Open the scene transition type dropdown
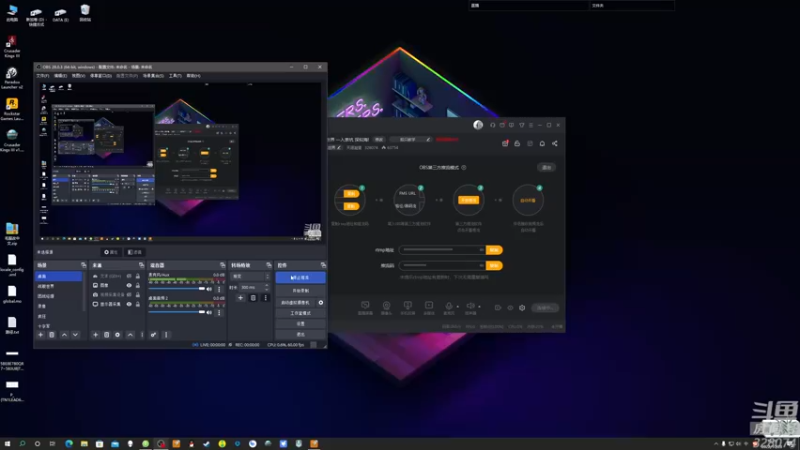Screen dimensions: 800x450 (249, 276)
